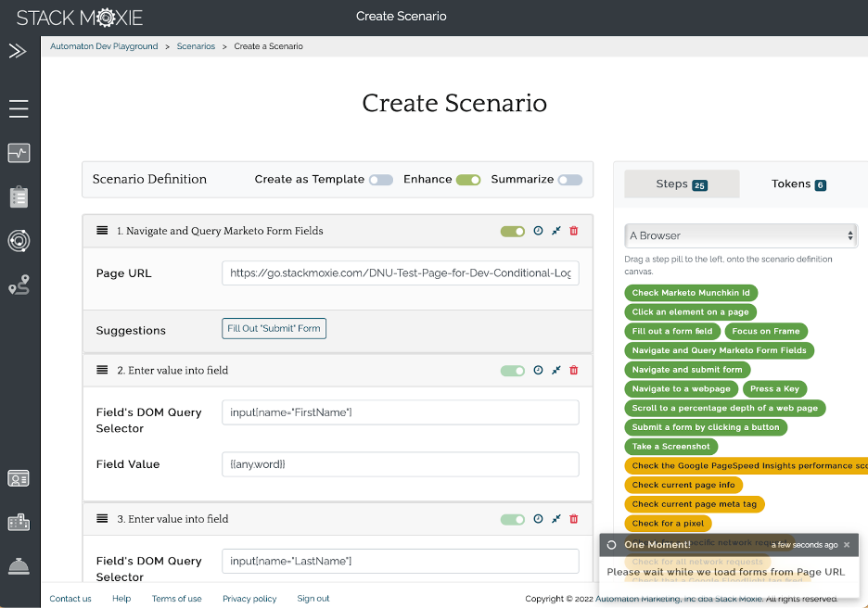Disable step 3 enable toggle

[513, 519]
